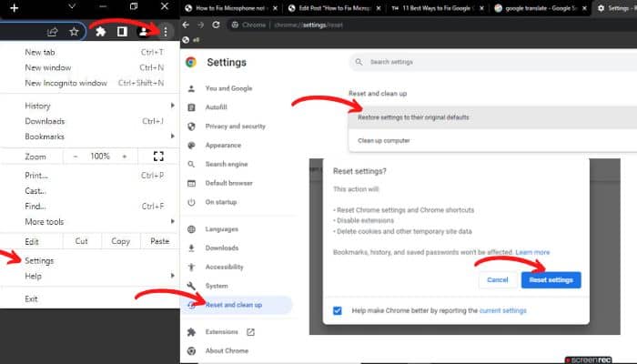Image resolution: width=637 pixels, height=364 pixels.
Task: Open the tab search chevron button
Action: 72,6
